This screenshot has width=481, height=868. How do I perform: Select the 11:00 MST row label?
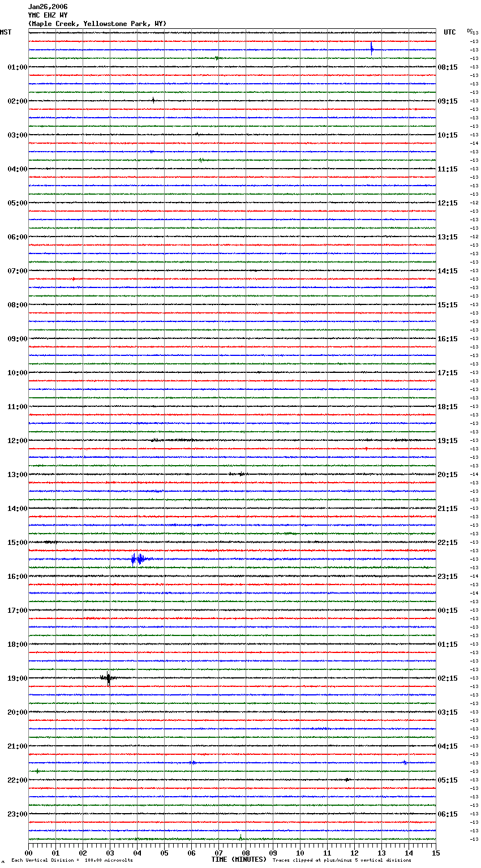point(17,407)
